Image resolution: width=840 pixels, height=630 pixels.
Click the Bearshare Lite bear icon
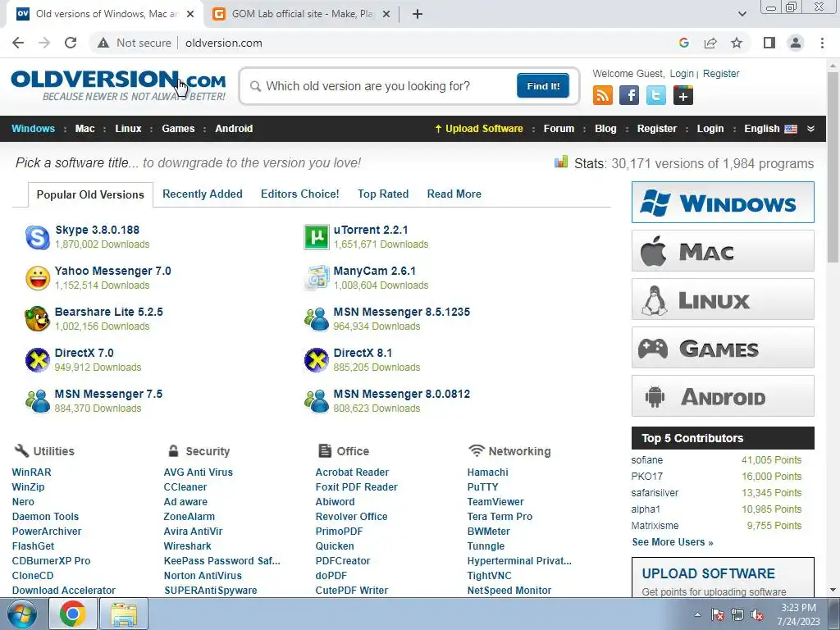38,319
